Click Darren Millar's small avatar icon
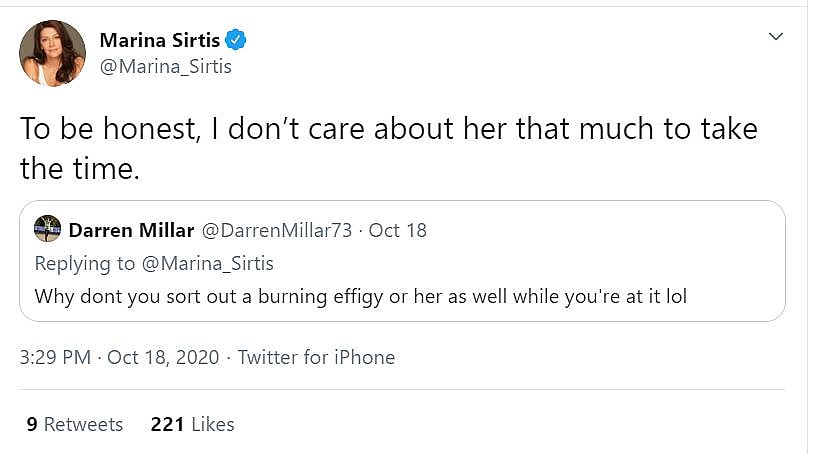Image resolution: width=814 pixels, height=454 pixels. pyautogui.click(x=47, y=229)
